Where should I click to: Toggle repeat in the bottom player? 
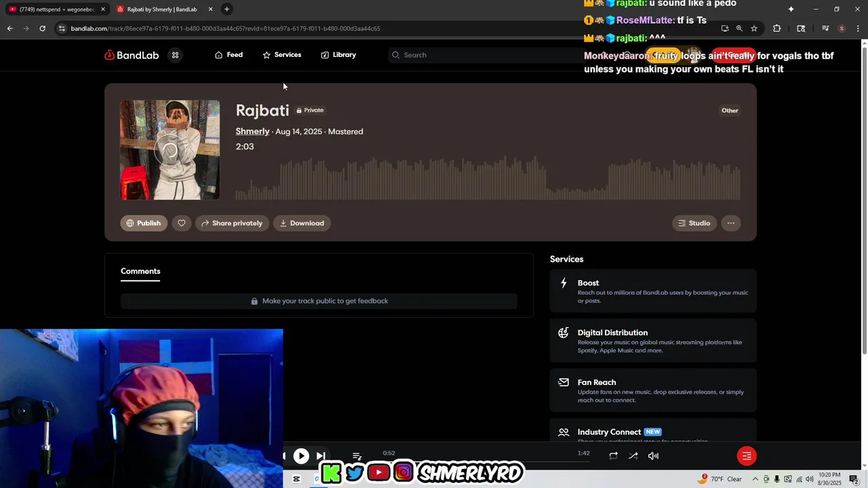tap(613, 456)
